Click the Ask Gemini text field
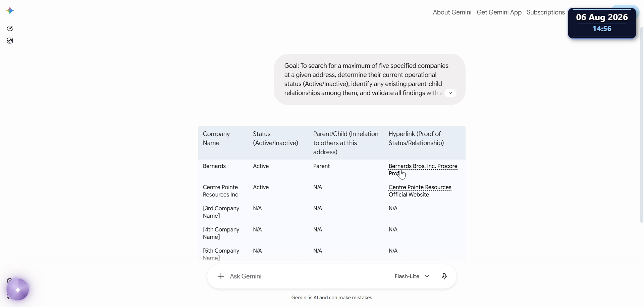The image size is (644, 307). pyautogui.click(x=307, y=276)
